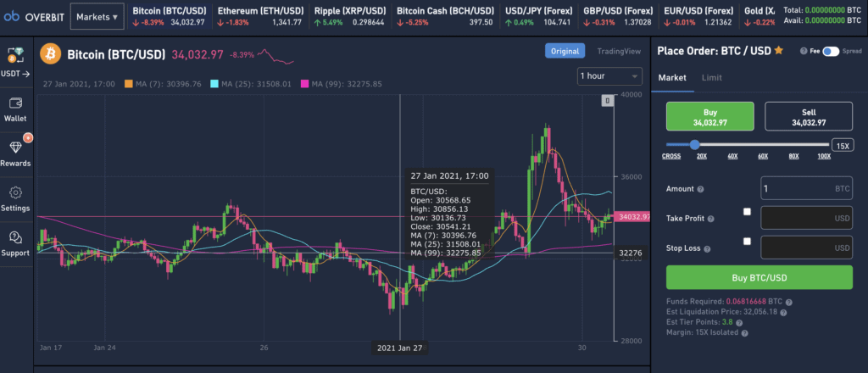Click the green Buy 34,032.97 button
This screenshot has width=868, height=373.
click(x=710, y=116)
